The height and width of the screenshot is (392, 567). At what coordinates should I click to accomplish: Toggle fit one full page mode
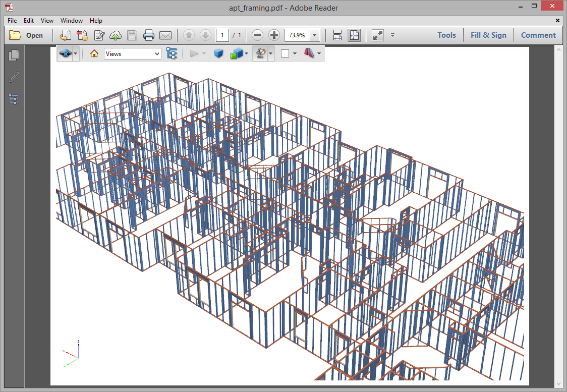tap(354, 35)
